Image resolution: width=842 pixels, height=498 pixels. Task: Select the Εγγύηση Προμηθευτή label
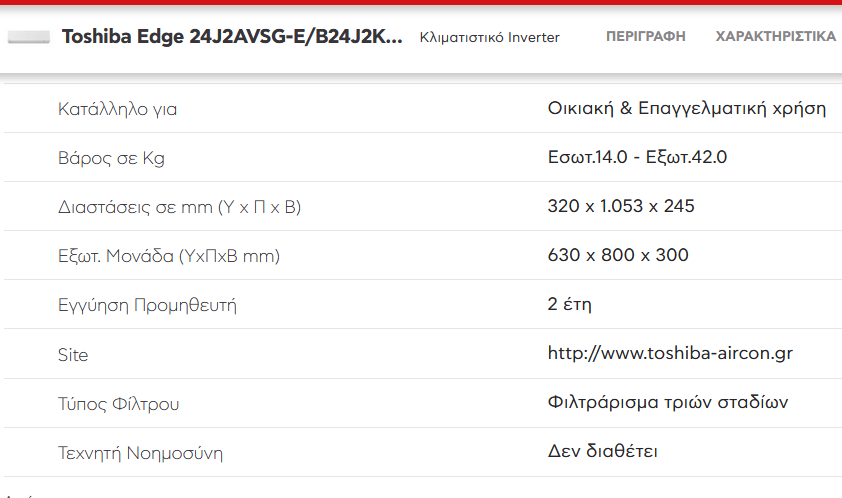tap(147, 305)
